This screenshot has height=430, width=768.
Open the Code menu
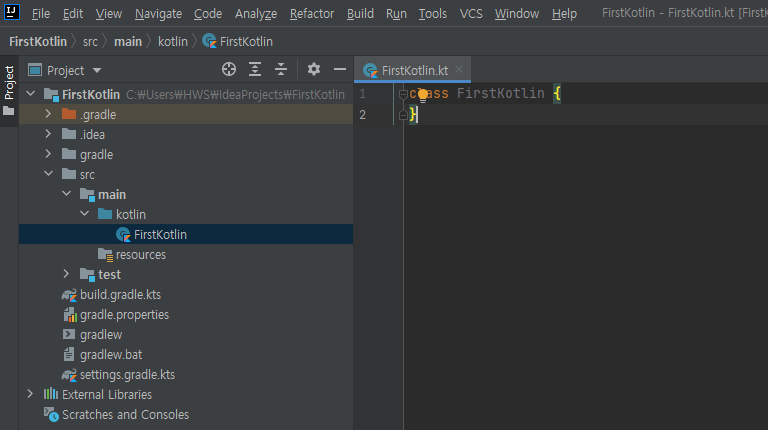click(208, 14)
